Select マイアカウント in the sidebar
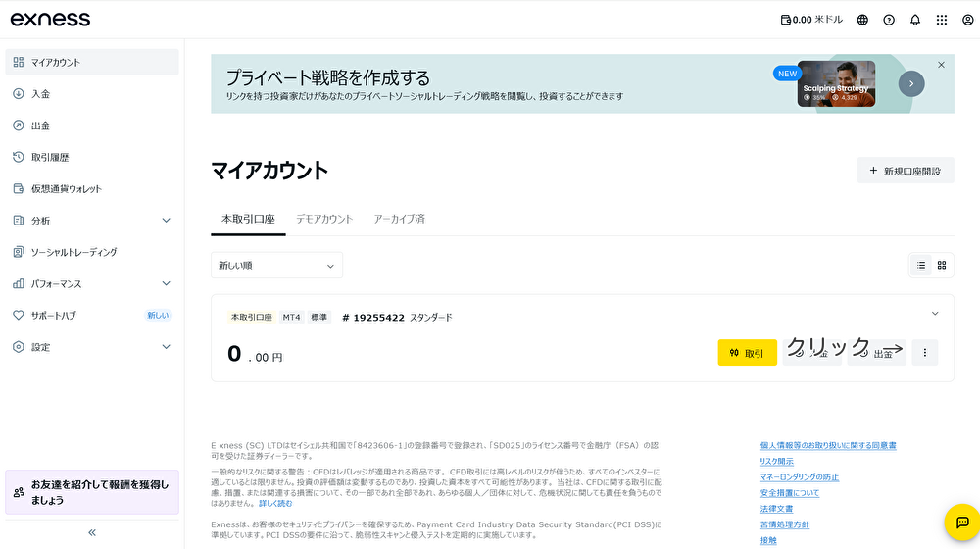The image size is (980, 549). click(92, 62)
